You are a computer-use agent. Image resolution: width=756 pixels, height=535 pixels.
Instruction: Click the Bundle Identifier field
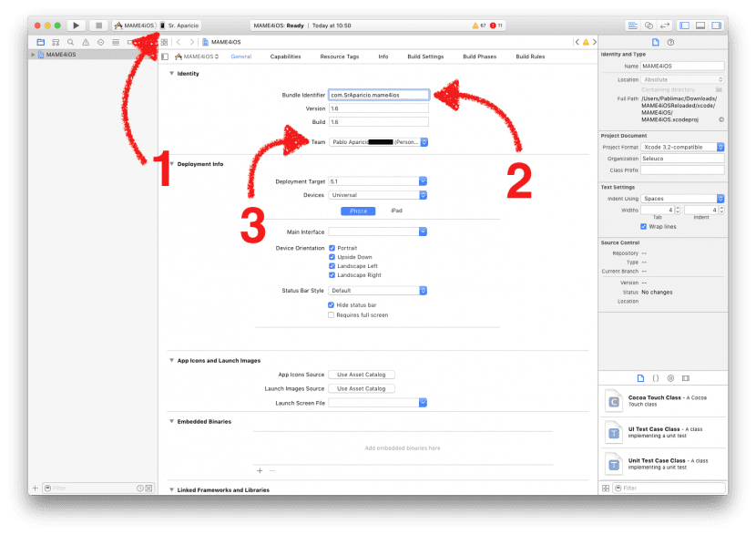click(x=379, y=95)
